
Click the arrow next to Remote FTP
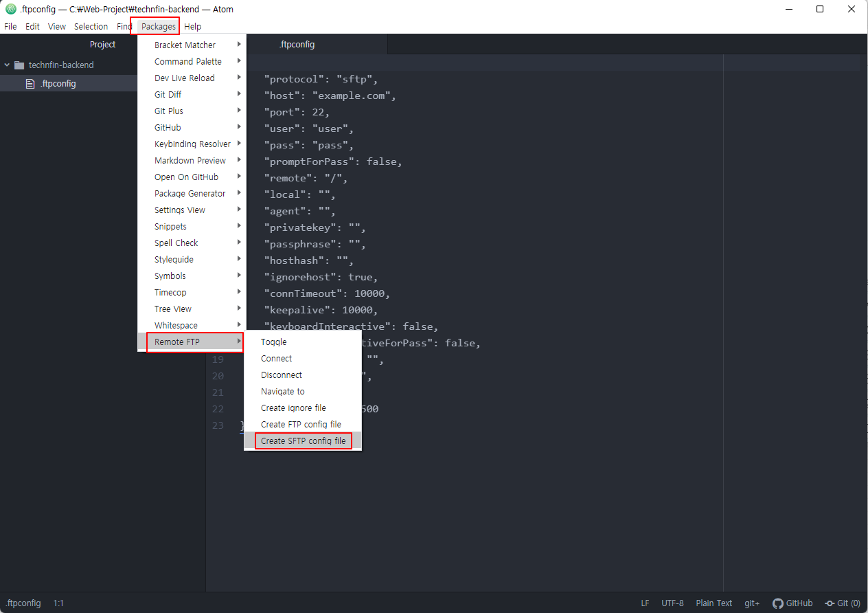(x=239, y=342)
